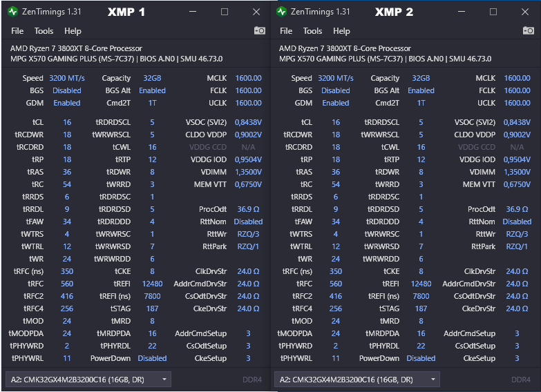This screenshot has height=392, width=541.
Task: Click the AddrCmdDrvStr value 24.0 Ω in XMP 2
Action: pos(517,284)
